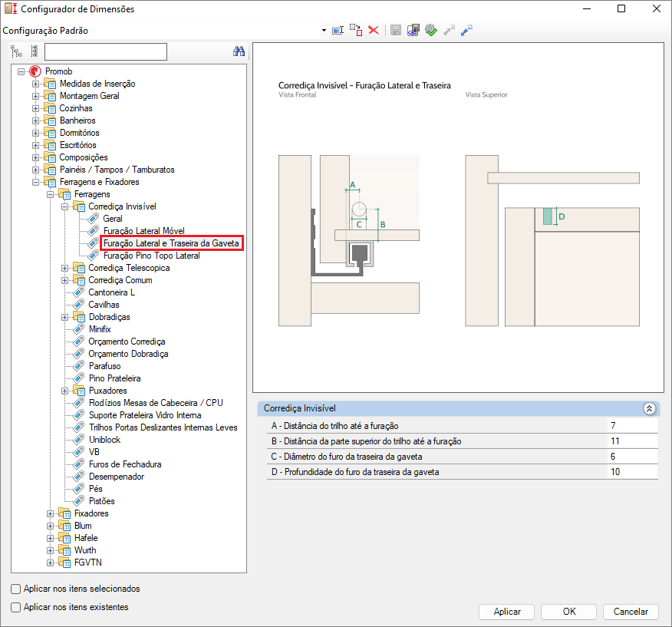This screenshot has width=672, height=627.
Task: Click the folder icon beside Cozinhas
Action: tap(50, 108)
